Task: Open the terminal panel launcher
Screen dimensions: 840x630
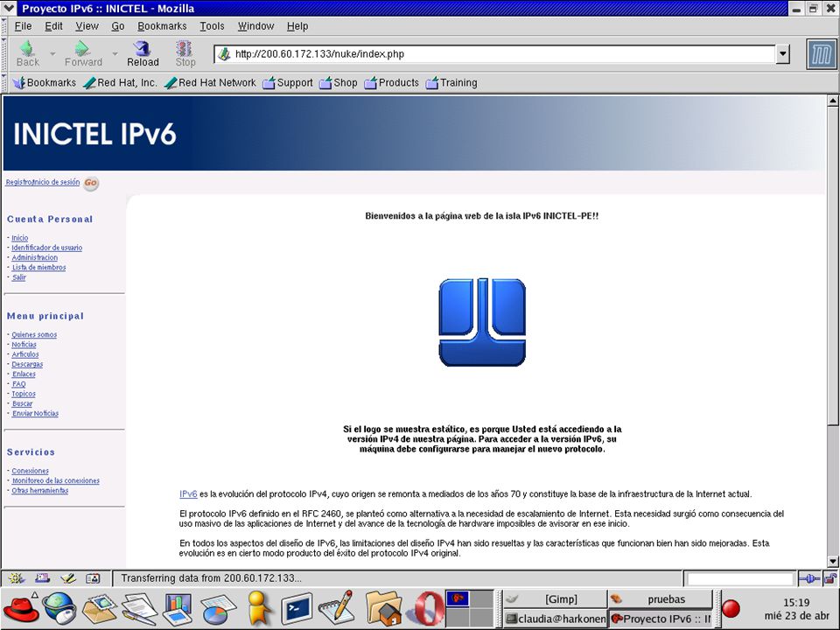Action: click(297, 609)
